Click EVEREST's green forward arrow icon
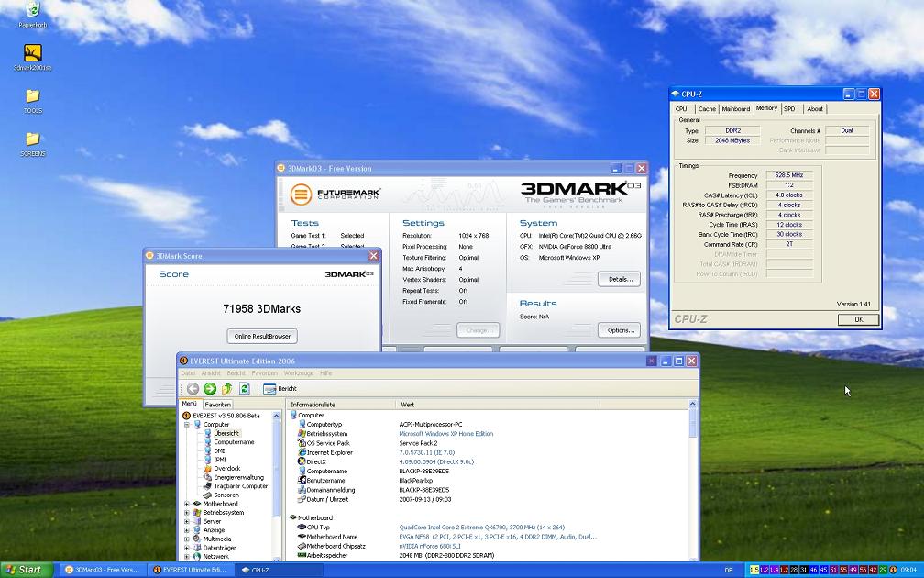The image size is (924, 578). coord(210,389)
